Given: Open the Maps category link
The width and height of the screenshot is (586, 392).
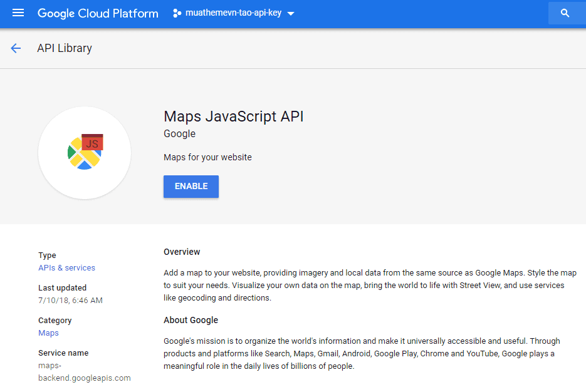Looking at the screenshot, I should point(48,333).
